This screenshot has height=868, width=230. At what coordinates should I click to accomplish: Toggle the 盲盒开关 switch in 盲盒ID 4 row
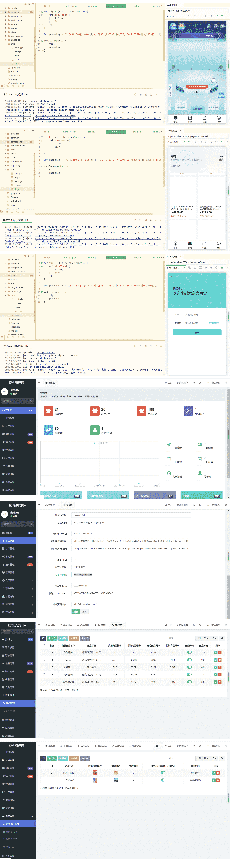point(189,682)
